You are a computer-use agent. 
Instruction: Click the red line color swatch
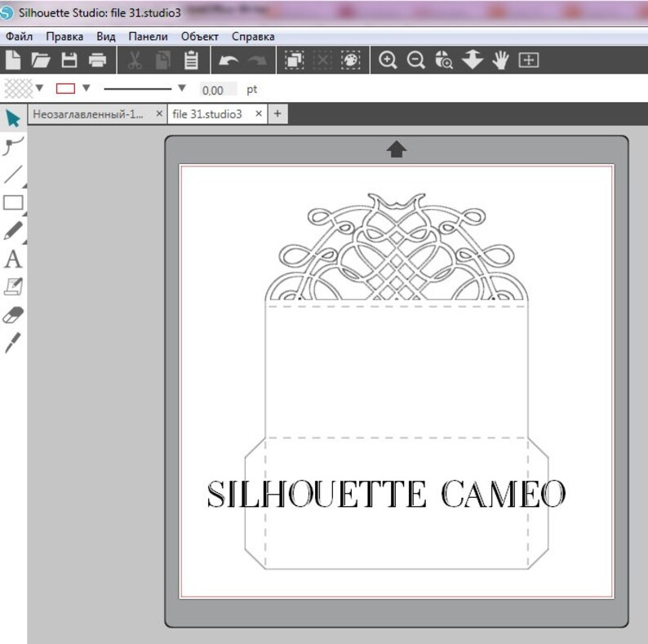click(x=65, y=88)
